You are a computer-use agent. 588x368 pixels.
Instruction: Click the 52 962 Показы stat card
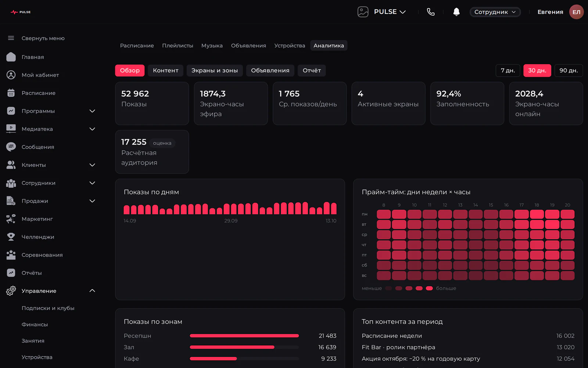click(152, 103)
